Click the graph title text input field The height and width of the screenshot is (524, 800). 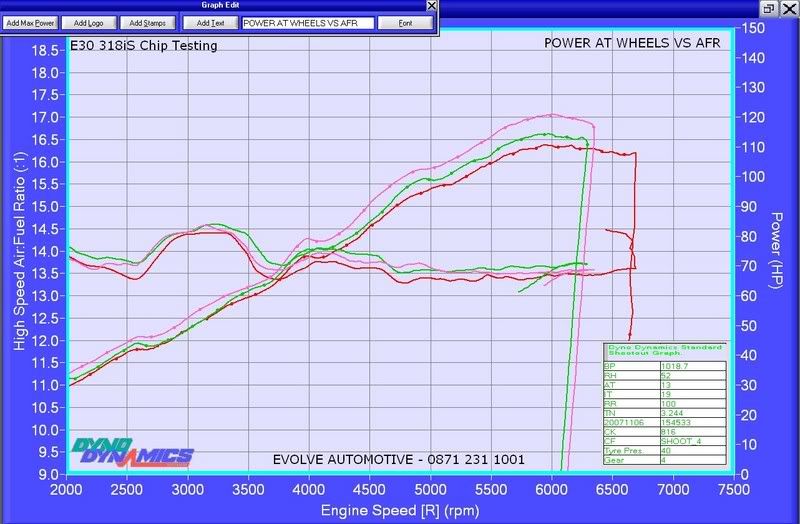(x=307, y=22)
